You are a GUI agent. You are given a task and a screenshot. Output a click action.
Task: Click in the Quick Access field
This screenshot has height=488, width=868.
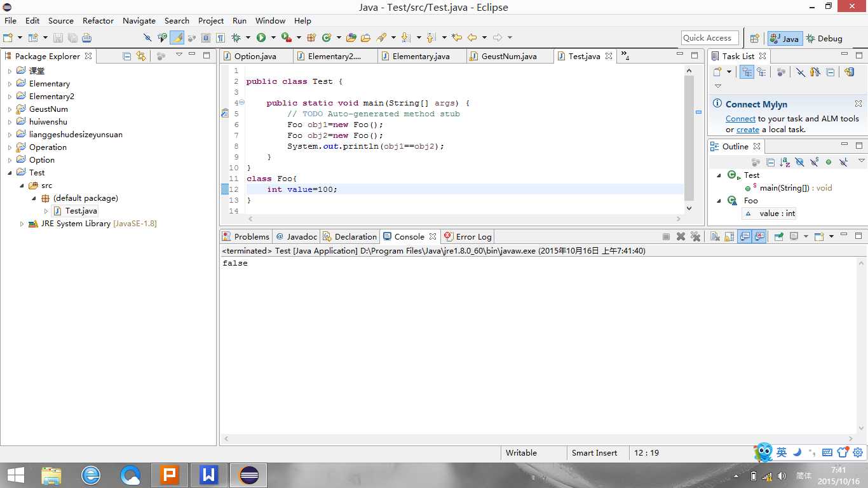click(x=710, y=38)
